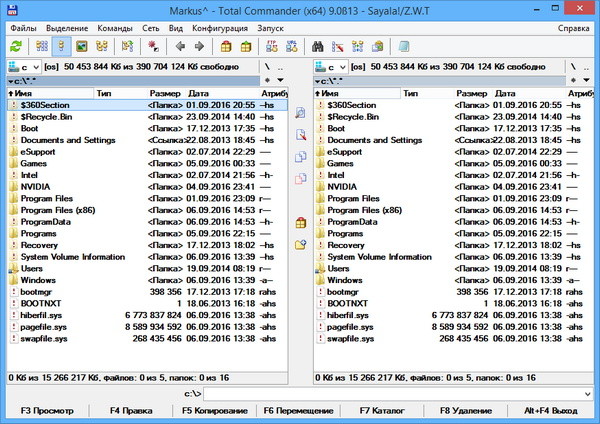
Task: Click the middle bar Edit file icon
Action: pos(301,135)
